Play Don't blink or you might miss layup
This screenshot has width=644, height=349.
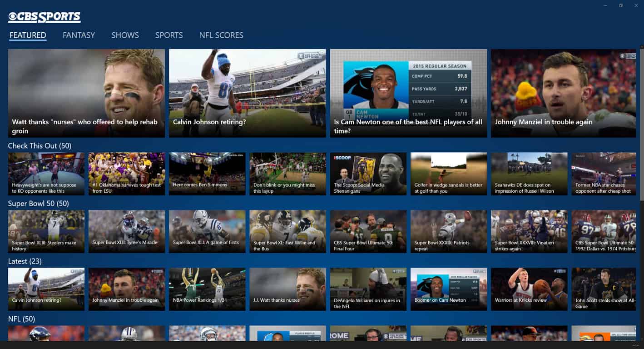(287, 174)
